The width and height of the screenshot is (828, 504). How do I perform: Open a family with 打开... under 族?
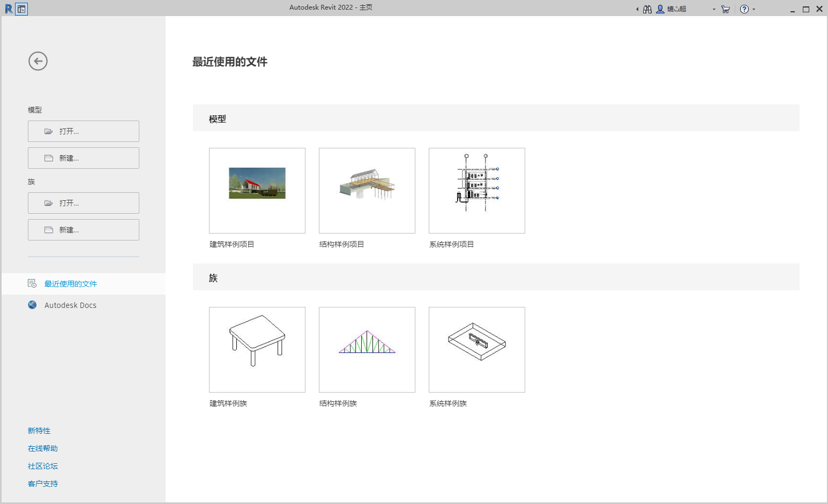coord(84,203)
